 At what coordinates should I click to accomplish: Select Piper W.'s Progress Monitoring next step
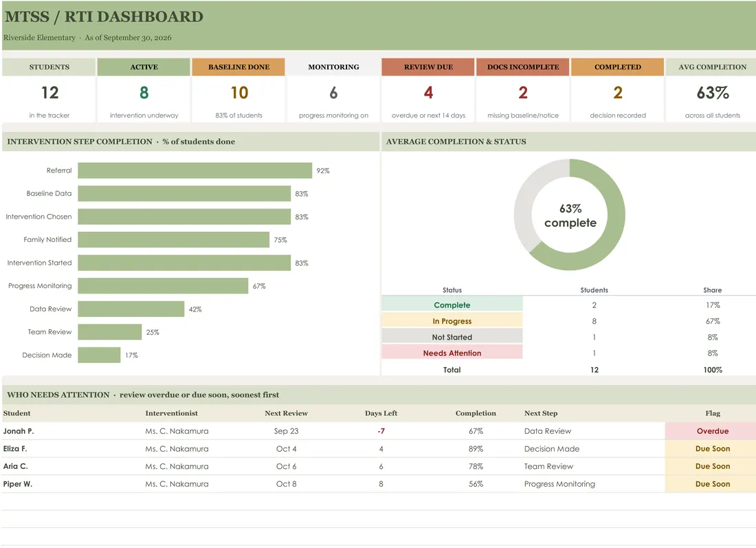click(559, 484)
